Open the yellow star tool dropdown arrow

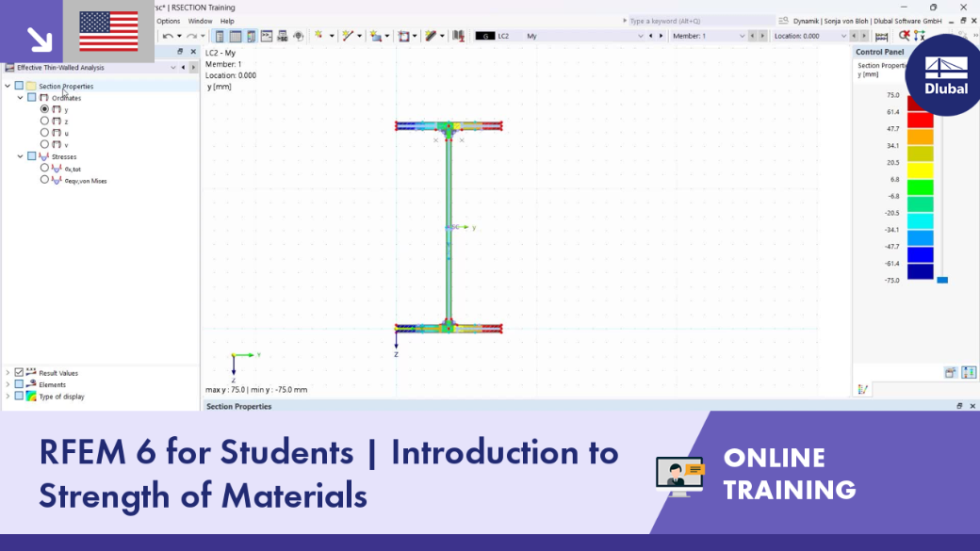[x=332, y=36]
